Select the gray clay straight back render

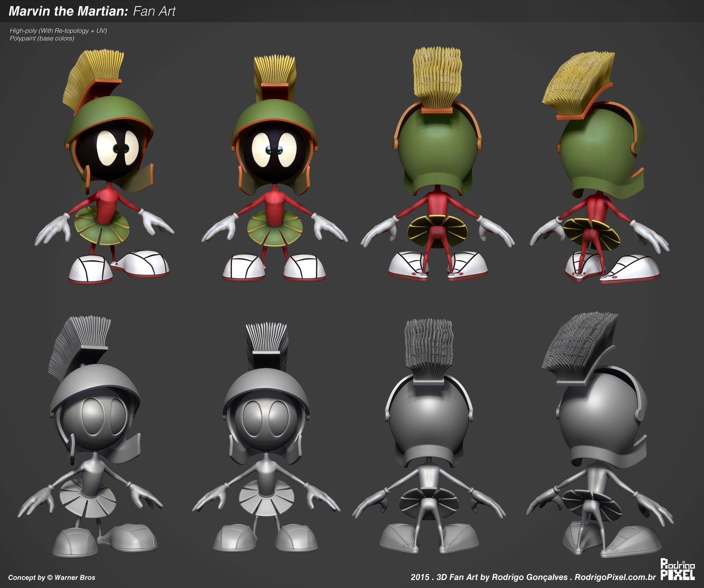point(429,436)
